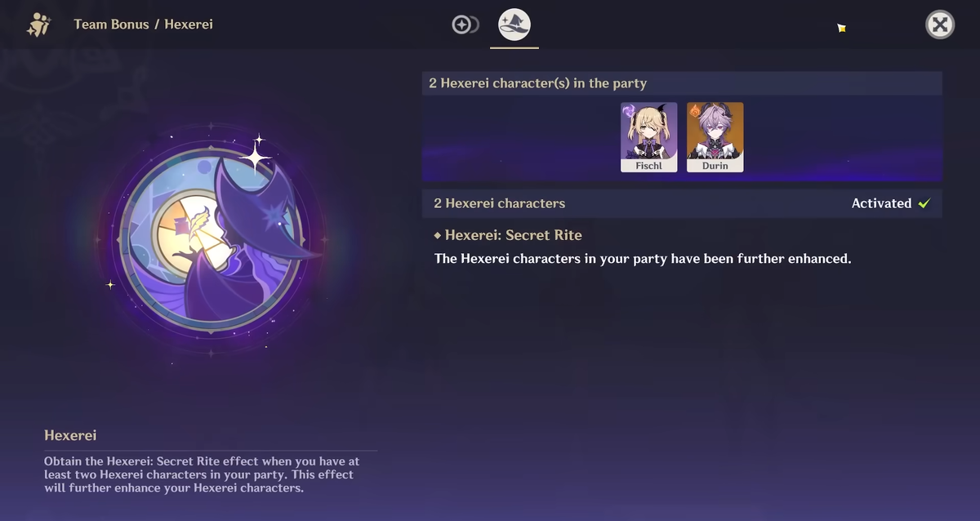Screen dimensions: 980x521
Task: Click the big white sparkle on the emblem
Action: [255, 155]
